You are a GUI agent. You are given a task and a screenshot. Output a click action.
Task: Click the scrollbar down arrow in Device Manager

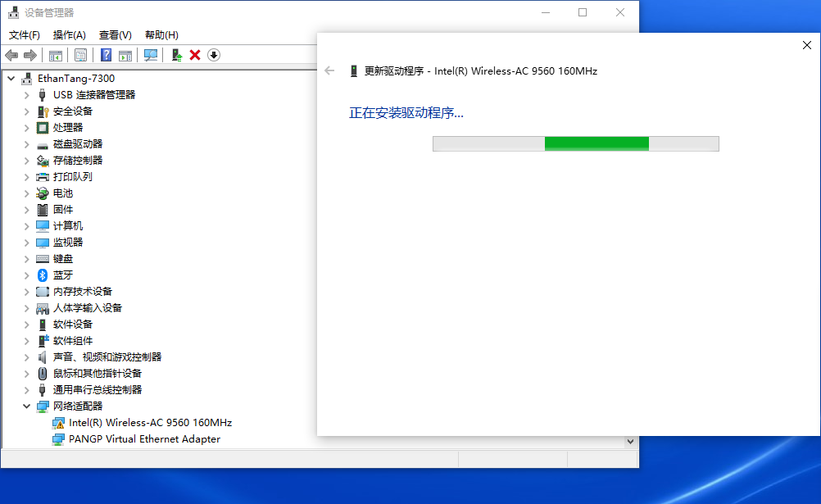coord(630,442)
